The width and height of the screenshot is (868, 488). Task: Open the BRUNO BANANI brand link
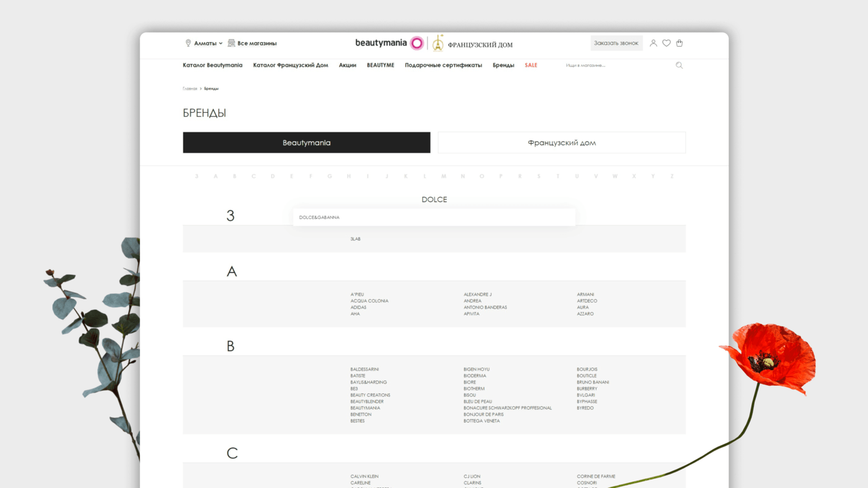pyautogui.click(x=593, y=382)
